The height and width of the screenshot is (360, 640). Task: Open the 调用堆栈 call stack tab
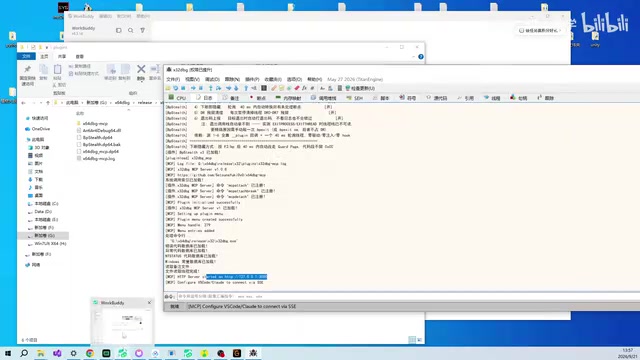[324, 98]
